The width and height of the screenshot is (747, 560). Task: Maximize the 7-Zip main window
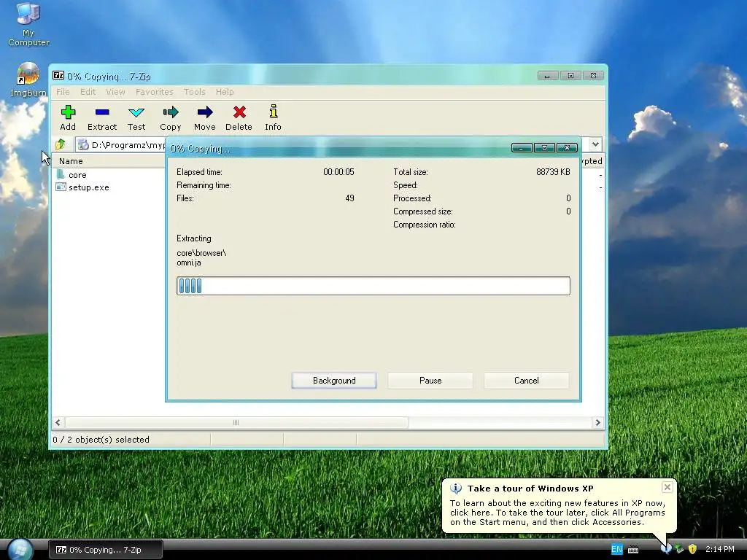pyautogui.click(x=570, y=76)
